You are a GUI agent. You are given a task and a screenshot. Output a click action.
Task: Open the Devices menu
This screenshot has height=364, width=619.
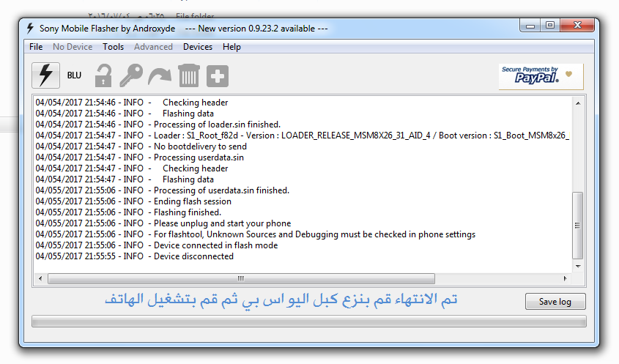[x=198, y=47]
